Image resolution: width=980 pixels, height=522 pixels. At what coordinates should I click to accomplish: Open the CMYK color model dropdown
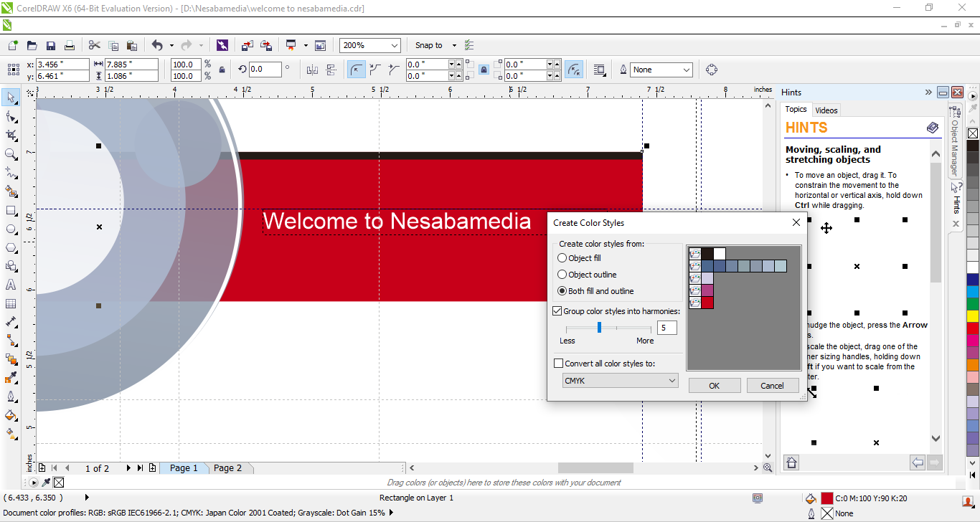click(x=621, y=381)
